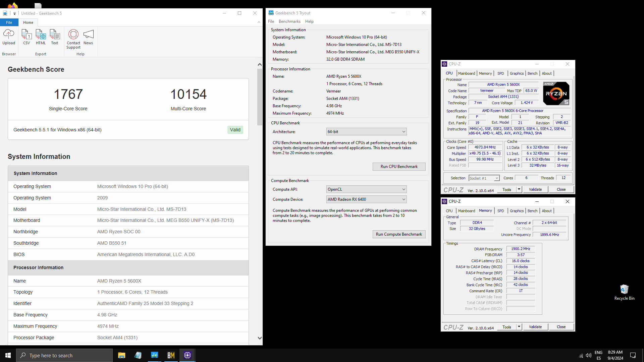
Task: Click the single-core score 1767
Action: pyautogui.click(x=68, y=94)
